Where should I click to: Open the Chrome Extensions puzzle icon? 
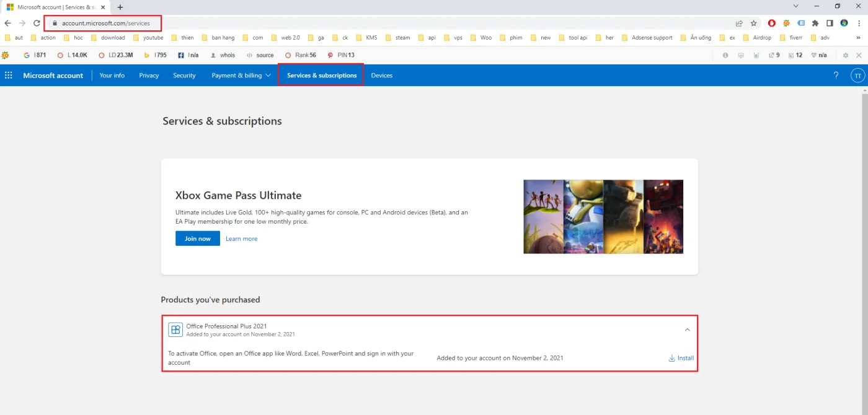tap(815, 23)
